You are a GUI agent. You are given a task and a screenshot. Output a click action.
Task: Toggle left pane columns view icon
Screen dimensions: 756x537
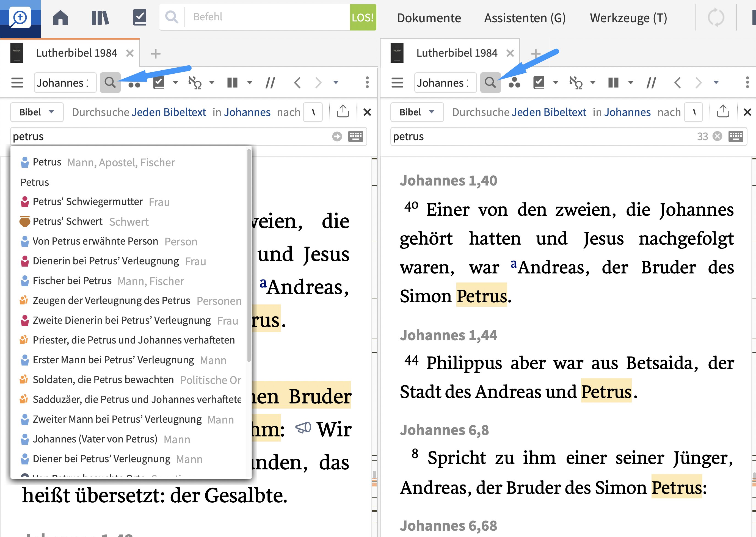pyautogui.click(x=233, y=82)
